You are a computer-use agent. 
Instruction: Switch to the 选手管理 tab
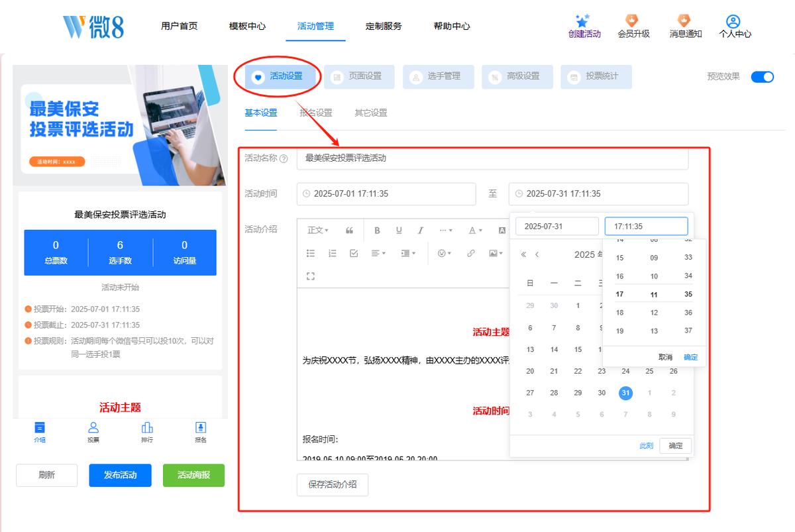[438, 77]
